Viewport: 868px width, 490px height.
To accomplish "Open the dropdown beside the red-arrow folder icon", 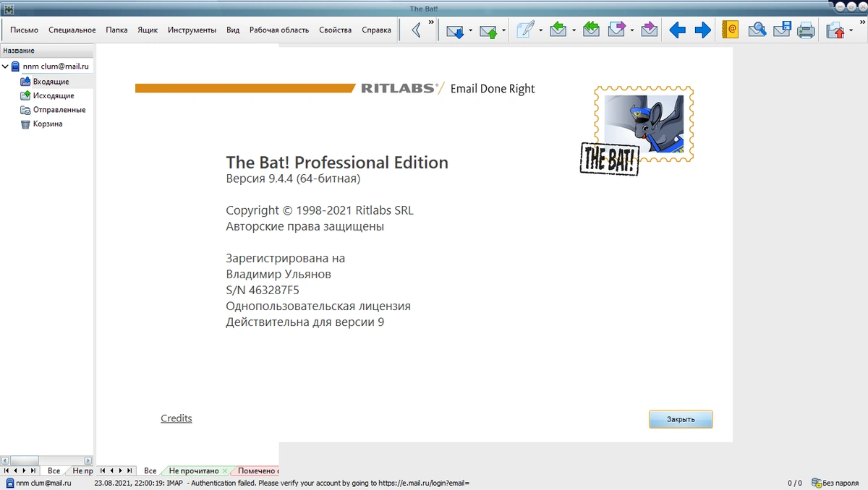I will pyautogui.click(x=851, y=30).
